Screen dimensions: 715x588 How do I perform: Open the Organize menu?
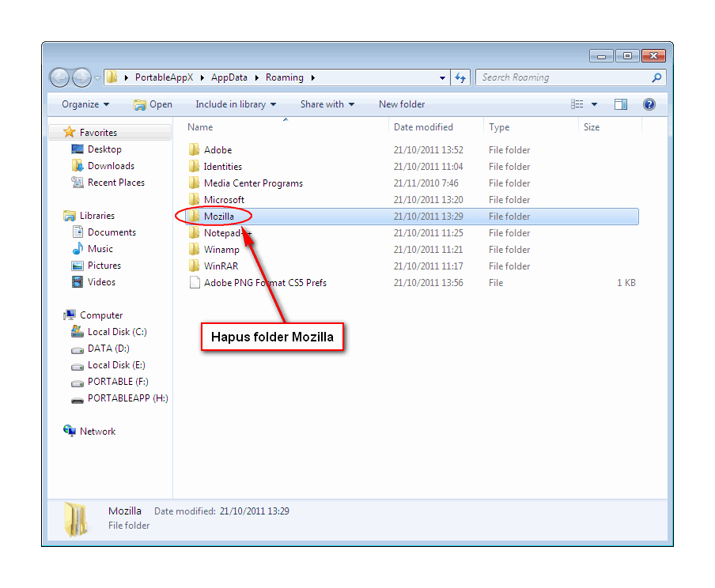85,104
